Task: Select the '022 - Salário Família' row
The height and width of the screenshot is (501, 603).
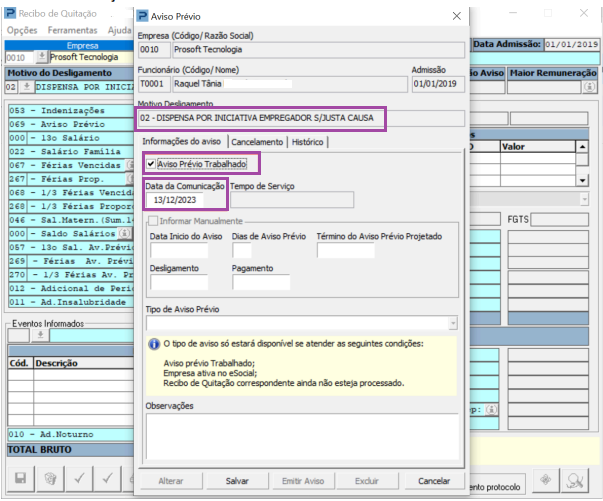Action: (71, 151)
